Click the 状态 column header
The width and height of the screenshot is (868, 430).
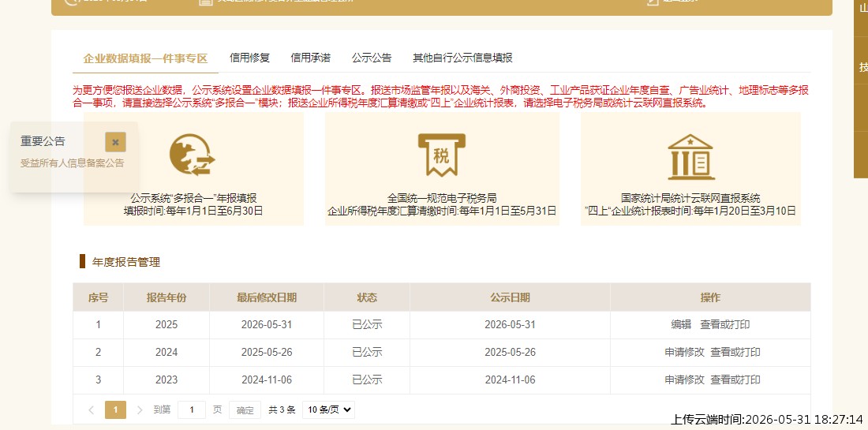[367, 297]
